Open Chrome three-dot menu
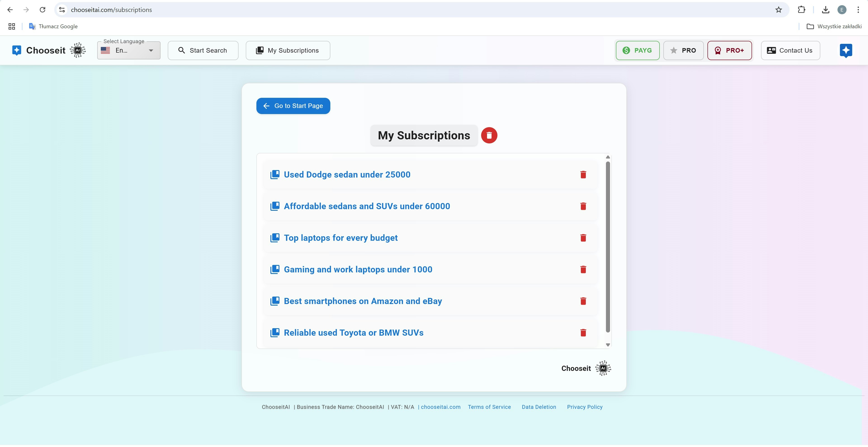Screen dimensions: 868x447 point(858,10)
